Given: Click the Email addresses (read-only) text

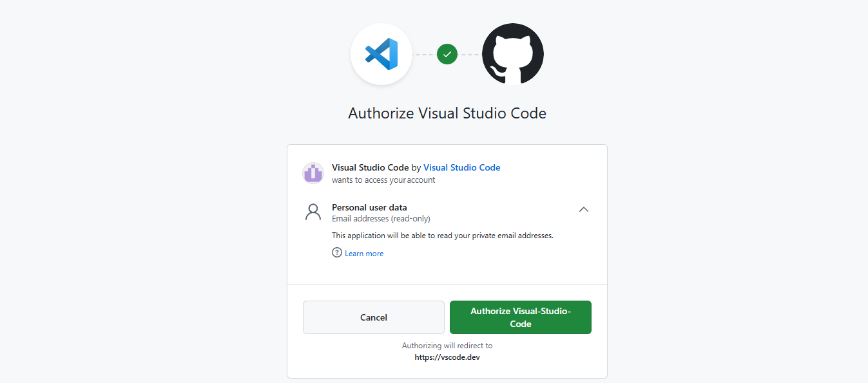Looking at the screenshot, I should [381, 219].
